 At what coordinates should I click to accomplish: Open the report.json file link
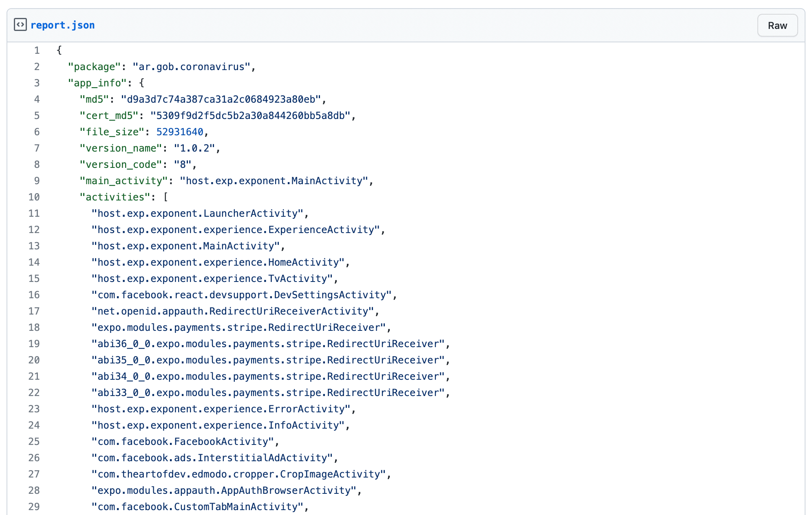click(x=62, y=25)
